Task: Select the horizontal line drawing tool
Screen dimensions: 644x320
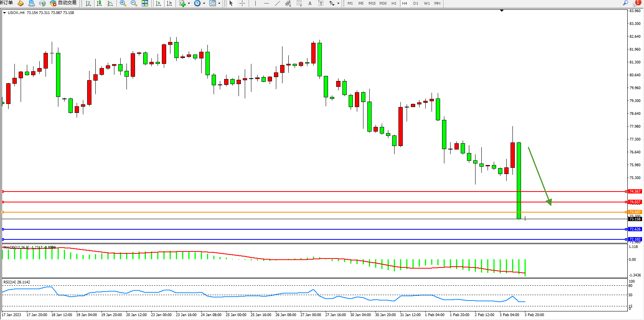Action: [x=266, y=4]
